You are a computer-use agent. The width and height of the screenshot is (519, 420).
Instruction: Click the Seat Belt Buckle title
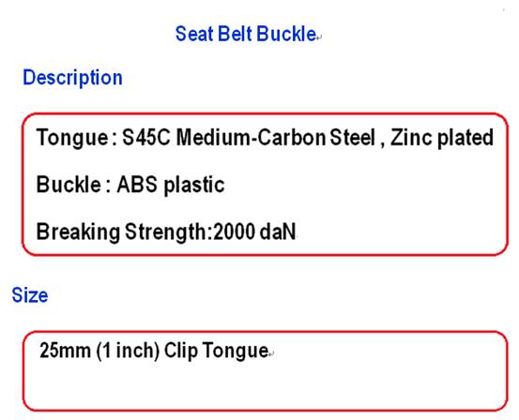246,34
